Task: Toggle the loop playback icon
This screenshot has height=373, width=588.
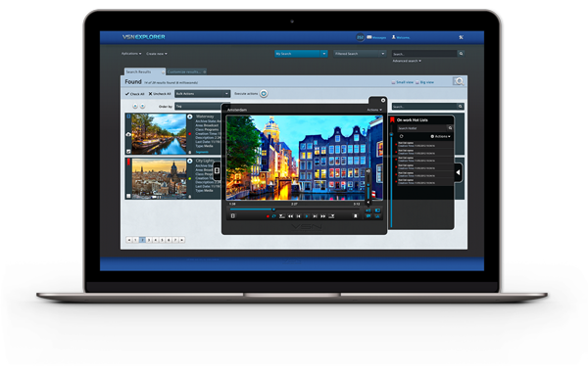Action: coord(274,216)
